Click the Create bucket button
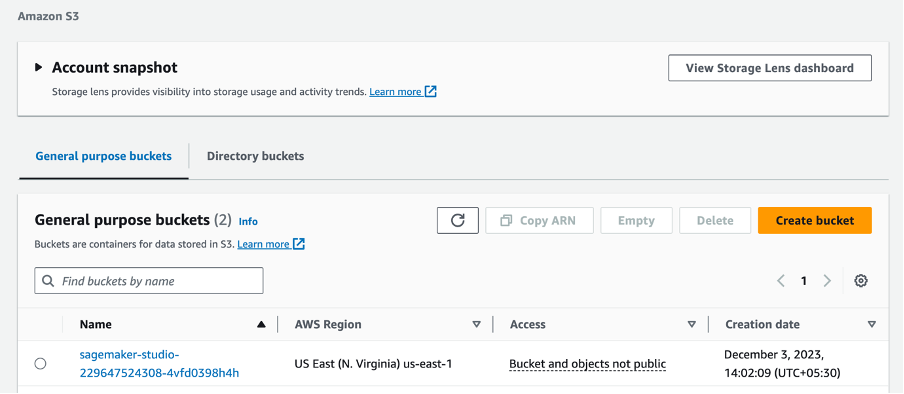 [815, 220]
